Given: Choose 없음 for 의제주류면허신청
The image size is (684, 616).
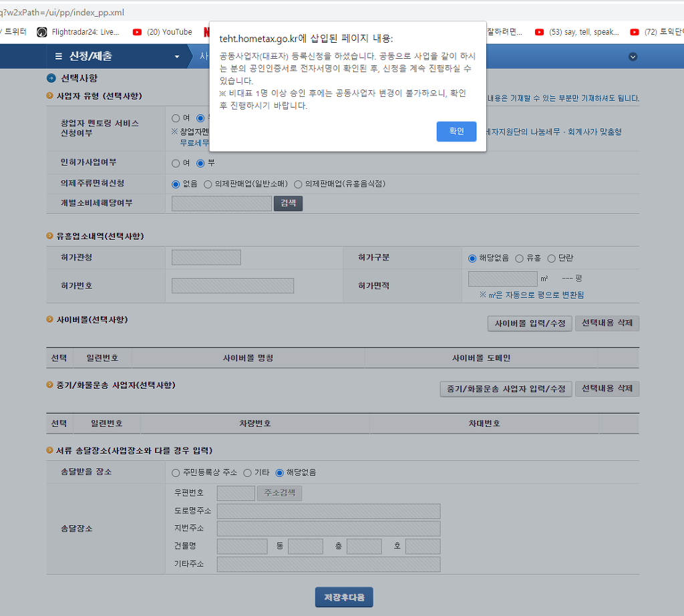Looking at the screenshot, I should pos(176,184).
